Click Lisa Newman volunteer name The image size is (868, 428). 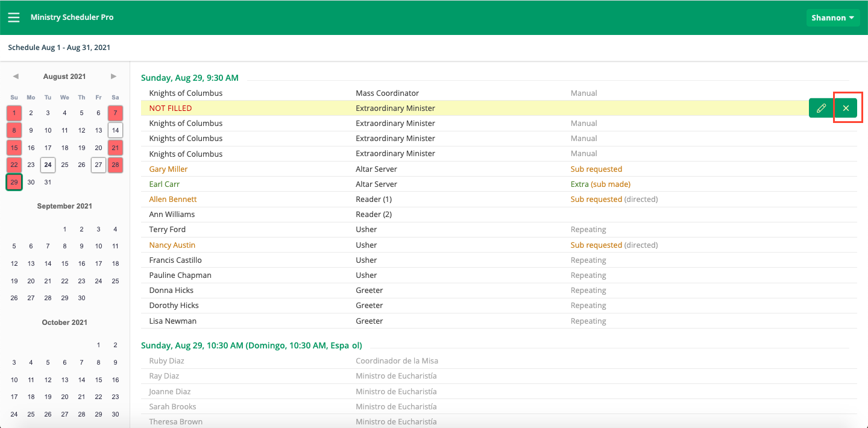pos(173,321)
